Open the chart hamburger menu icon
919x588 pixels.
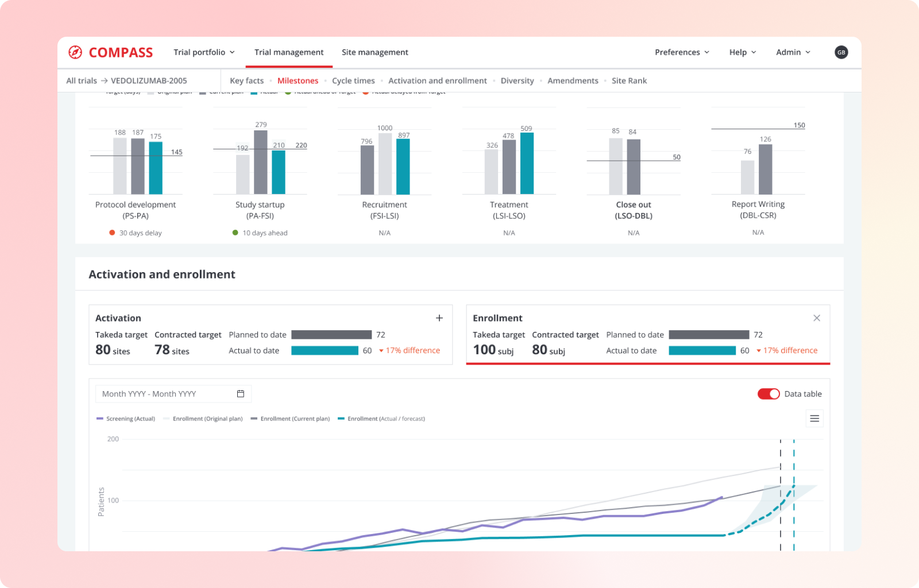(814, 418)
